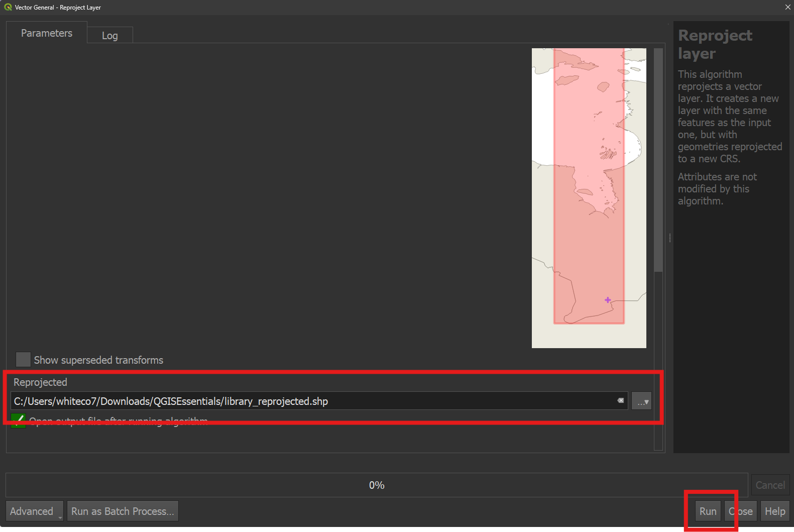Click the Close button
The image size is (794, 532).
coord(741,511)
